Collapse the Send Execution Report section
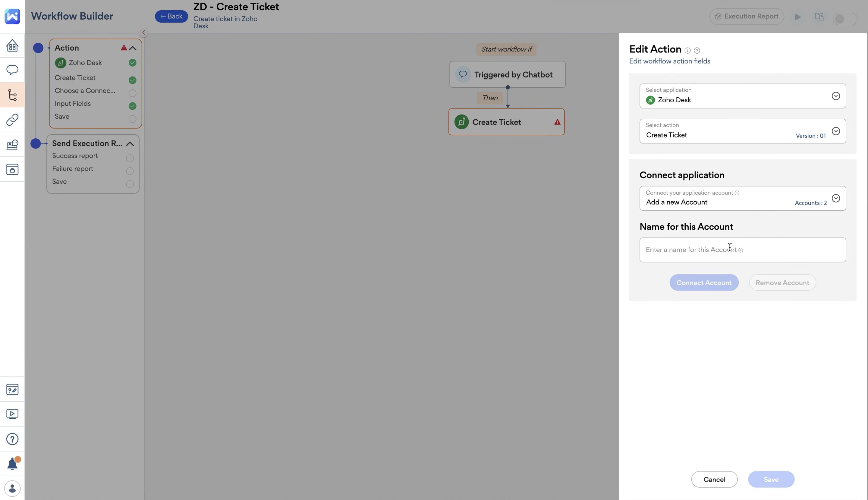 [x=130, y=143]
